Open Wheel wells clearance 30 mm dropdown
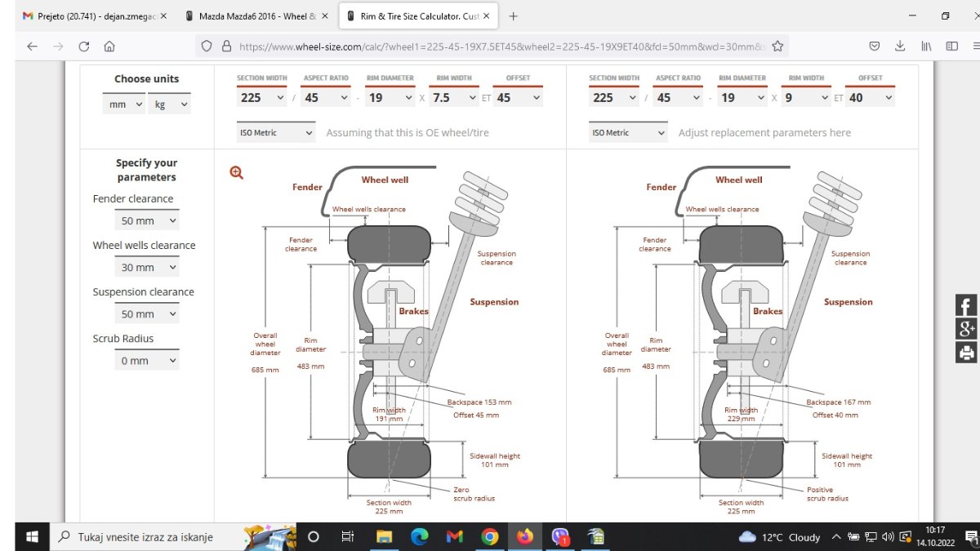The image size is (980, 551). (146, 268)
